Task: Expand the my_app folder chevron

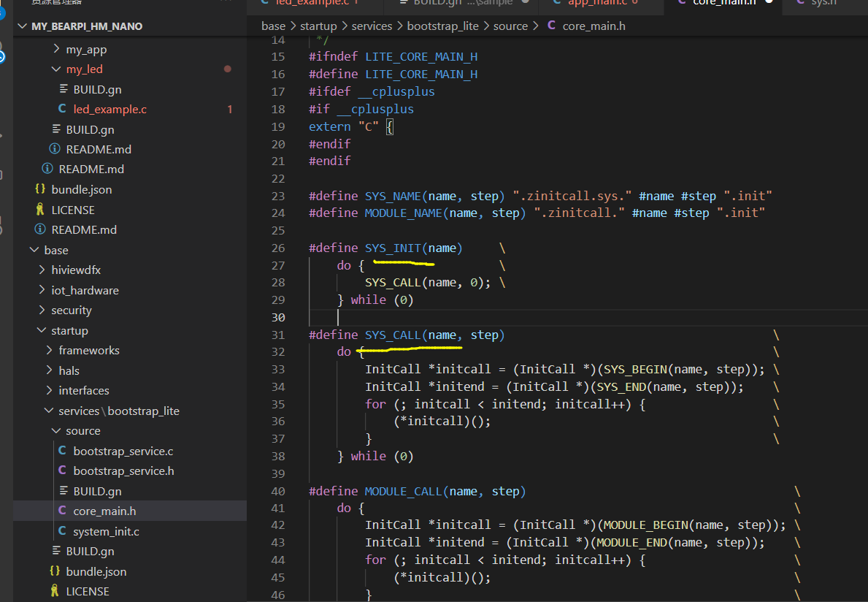Action: [x=56, y=49]
